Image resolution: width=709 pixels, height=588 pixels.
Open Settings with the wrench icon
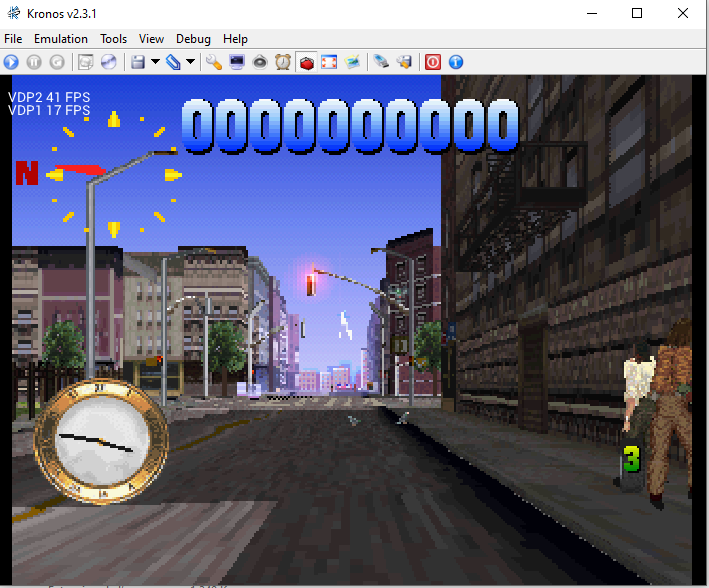pos(214,62)
